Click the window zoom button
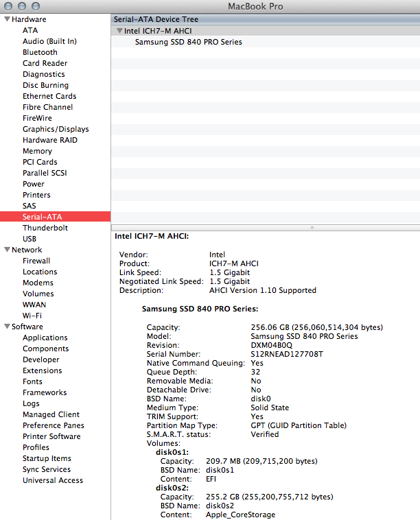Screen dimensions: 420x520 36,6
